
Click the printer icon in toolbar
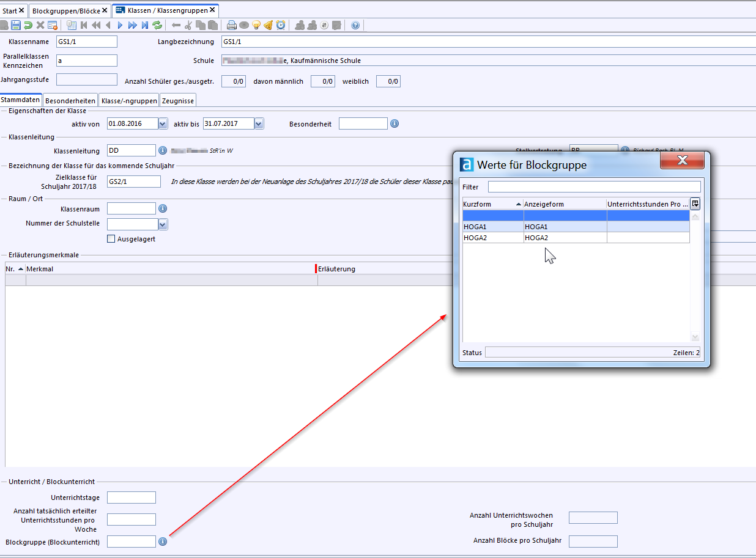click(x=232, y=25)
